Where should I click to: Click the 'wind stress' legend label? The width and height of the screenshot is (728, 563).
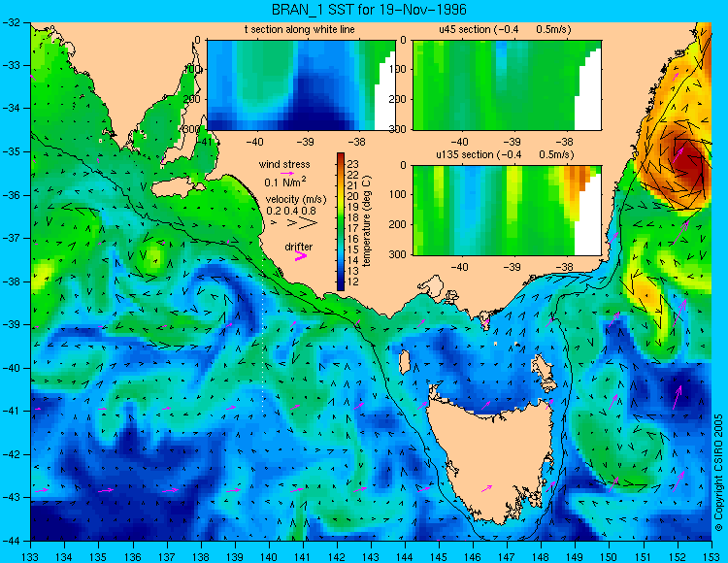point(284,164)
